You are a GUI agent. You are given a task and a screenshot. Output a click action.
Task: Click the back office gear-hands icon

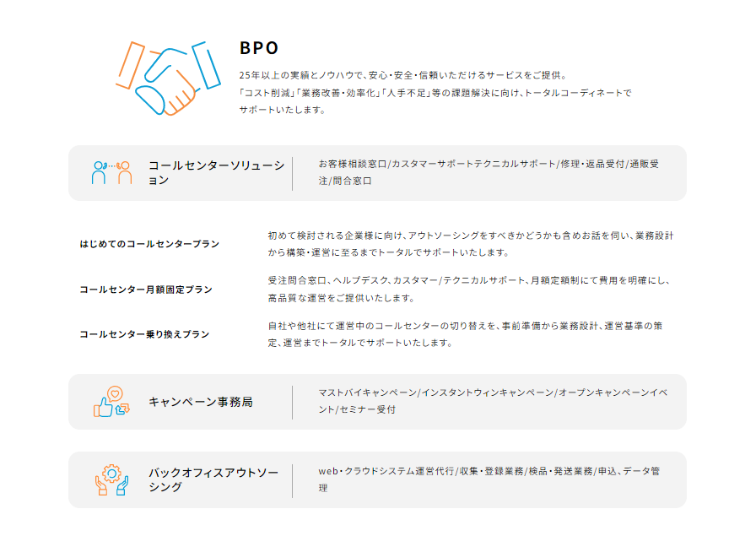(112, 479)
